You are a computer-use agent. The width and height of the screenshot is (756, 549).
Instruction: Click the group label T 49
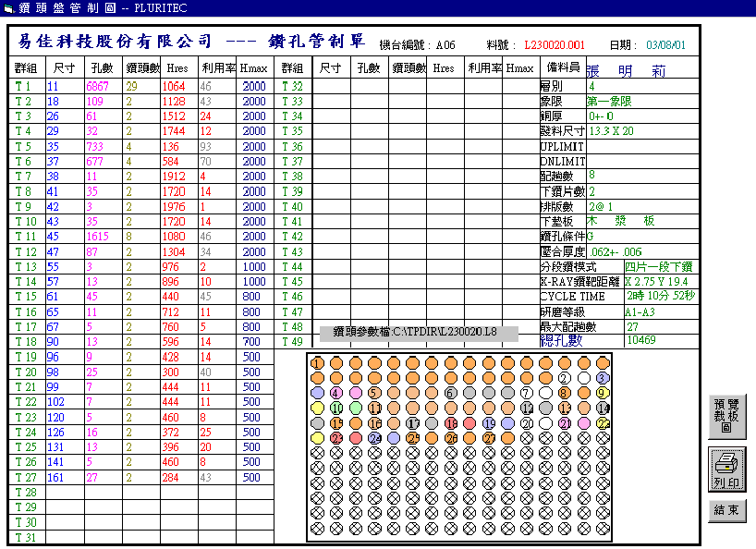pyautogui.click(x=292, y=342)
